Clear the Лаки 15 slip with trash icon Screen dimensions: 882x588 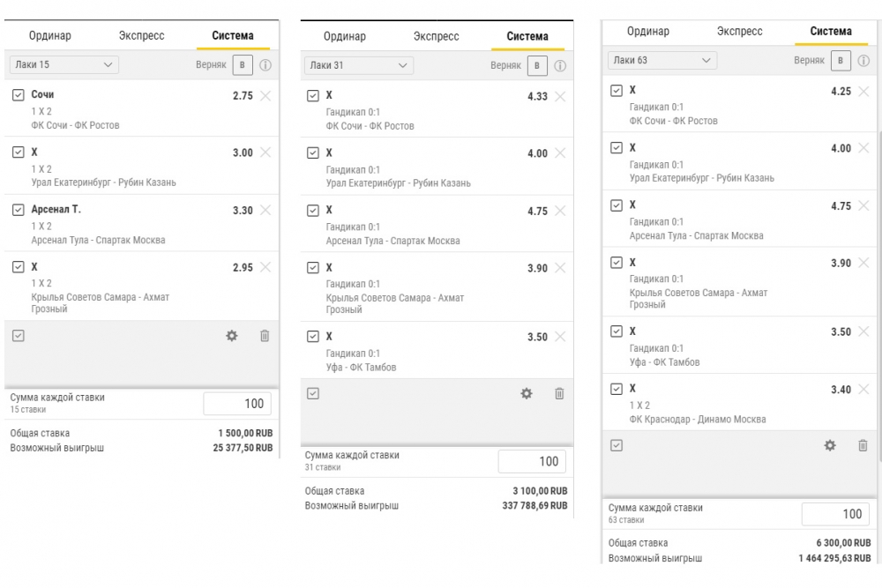[x=265, y=336]
